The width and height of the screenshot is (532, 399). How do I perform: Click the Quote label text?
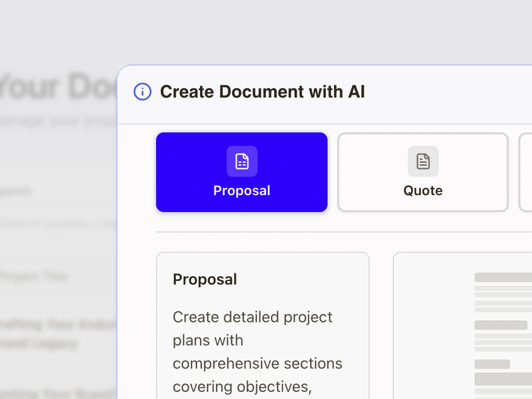click(x=423, y=190)
